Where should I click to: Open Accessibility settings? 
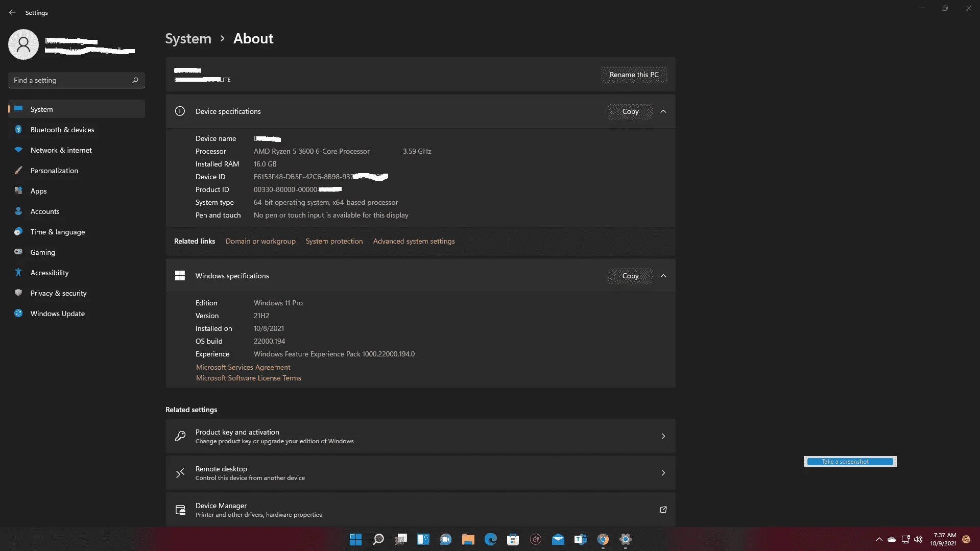tap(77, 273)
